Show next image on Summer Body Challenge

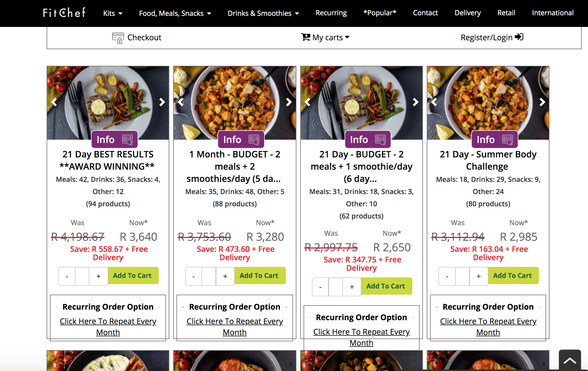coord(542,102)
